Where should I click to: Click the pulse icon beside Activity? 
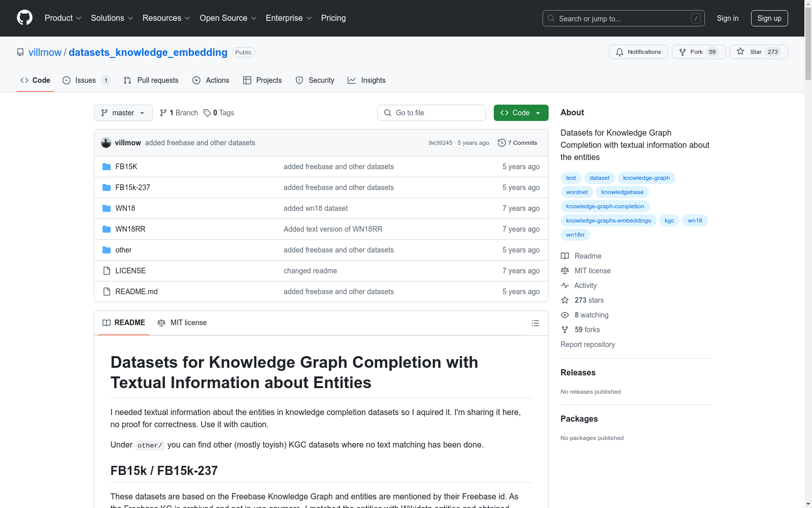click(565, 285)
